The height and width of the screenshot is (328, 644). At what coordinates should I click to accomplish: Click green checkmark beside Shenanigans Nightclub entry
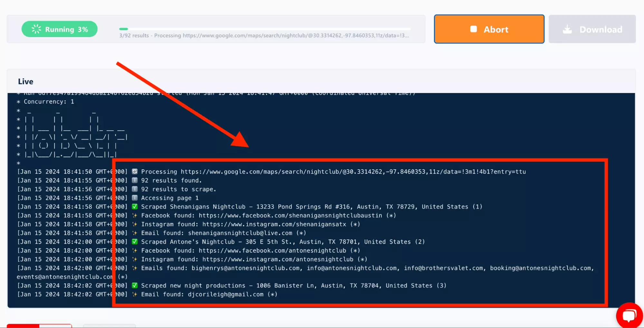tap(135, 207)
